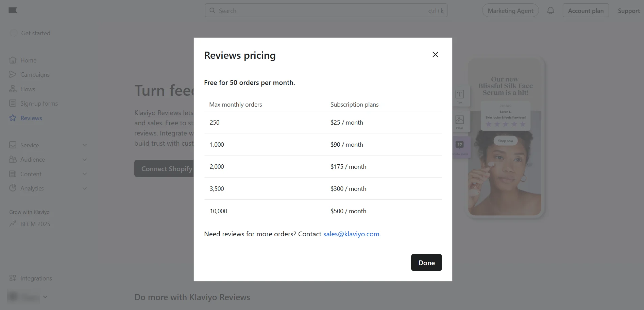Screen dimensions: 644x310
Task: Click the Klaviyo logo top left
Action: click(13, 10)
